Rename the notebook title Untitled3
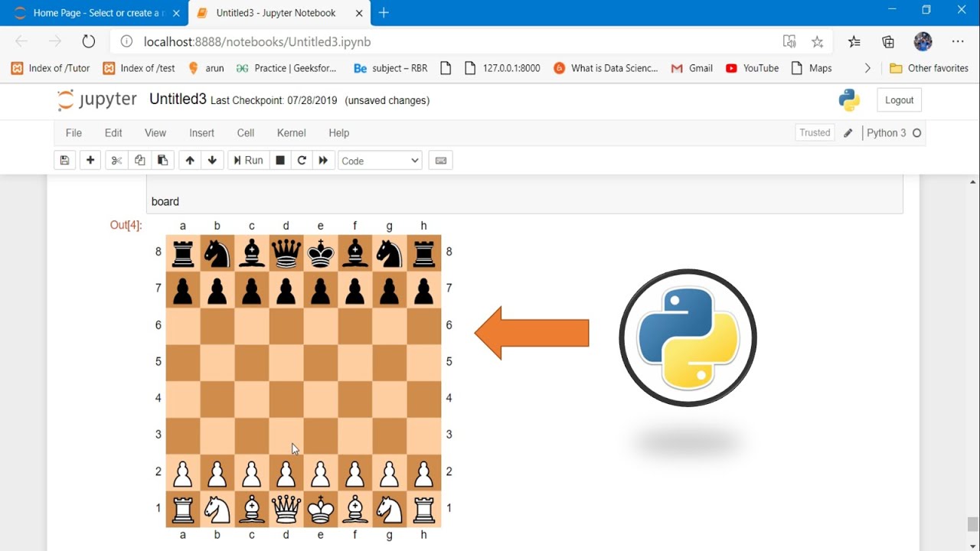Image resolution: width=980 pixels, height=551 pixels. pos(178,99)
